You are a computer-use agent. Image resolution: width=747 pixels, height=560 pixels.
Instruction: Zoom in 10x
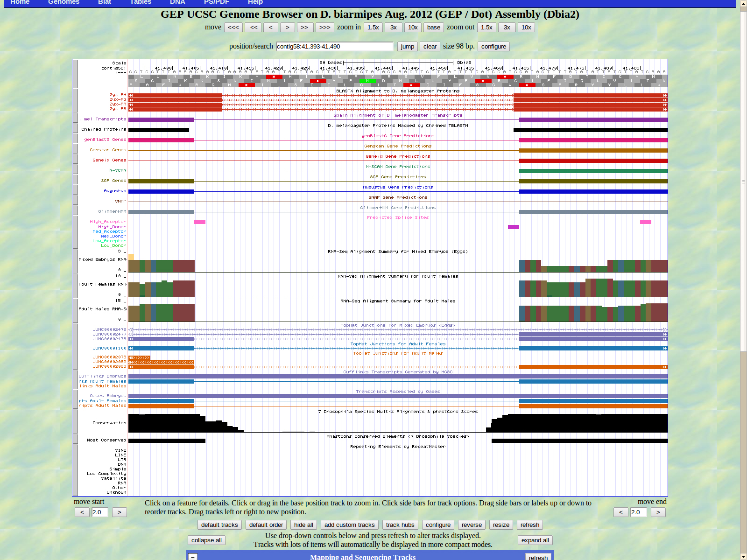coord(413,28)
